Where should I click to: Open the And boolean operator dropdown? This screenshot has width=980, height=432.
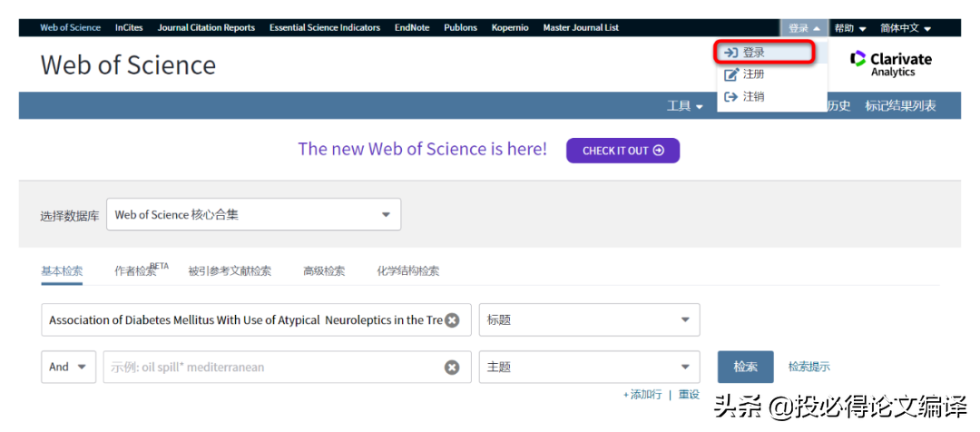point(68,368)
